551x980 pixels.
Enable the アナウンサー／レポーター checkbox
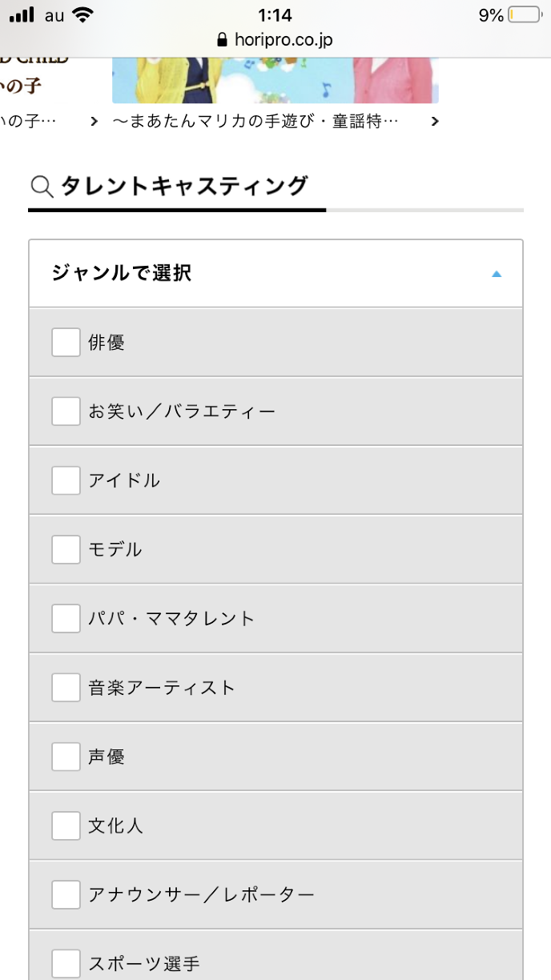pos(66,894)
